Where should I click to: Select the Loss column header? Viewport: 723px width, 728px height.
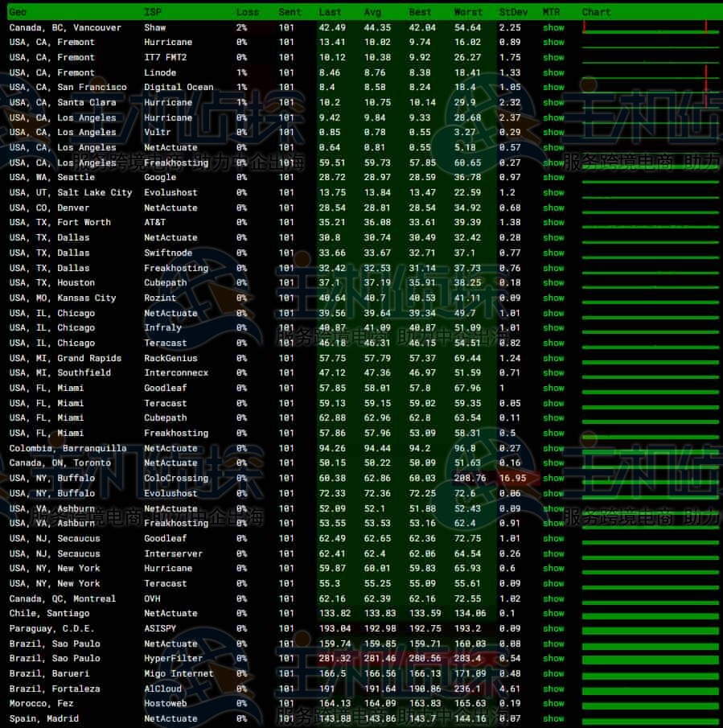coord(248,12)
